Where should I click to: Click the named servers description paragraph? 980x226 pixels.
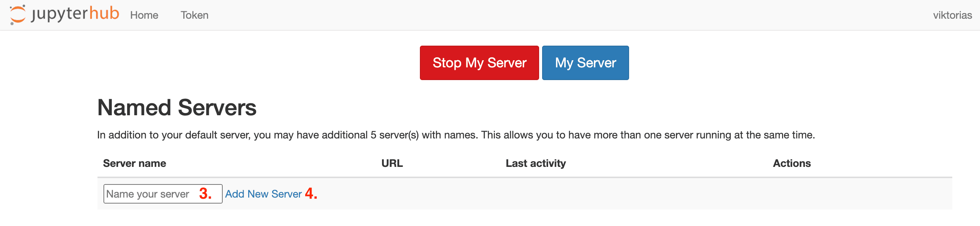[456, 135]
